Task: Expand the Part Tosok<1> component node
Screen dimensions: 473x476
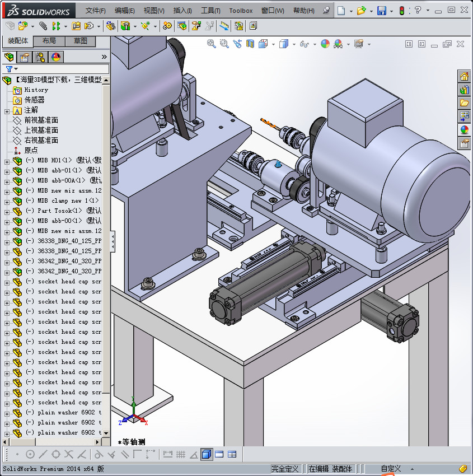Action: tap(7, 212)
